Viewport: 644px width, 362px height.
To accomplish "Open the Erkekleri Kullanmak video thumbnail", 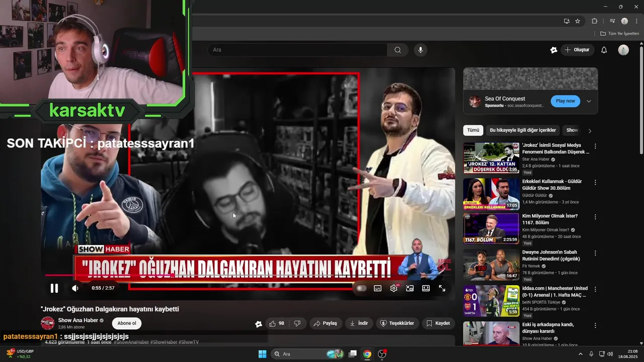I will [x=492, y=194].
